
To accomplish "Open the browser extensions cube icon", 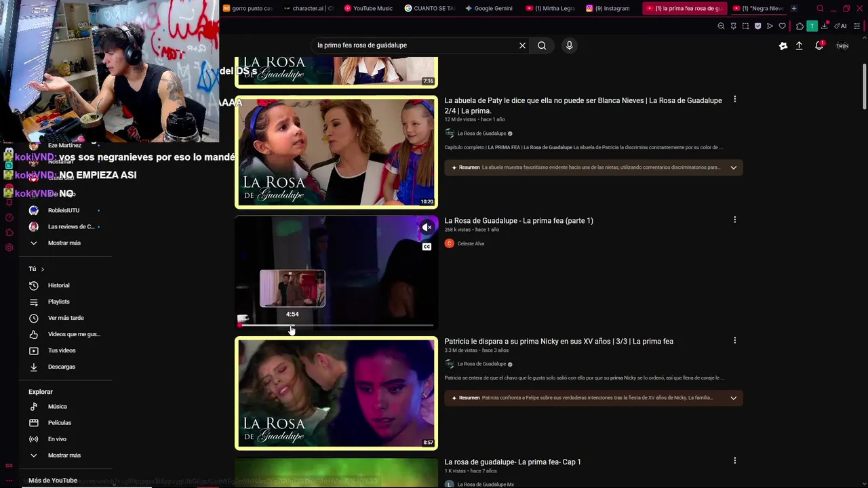I will coord(800,26).
